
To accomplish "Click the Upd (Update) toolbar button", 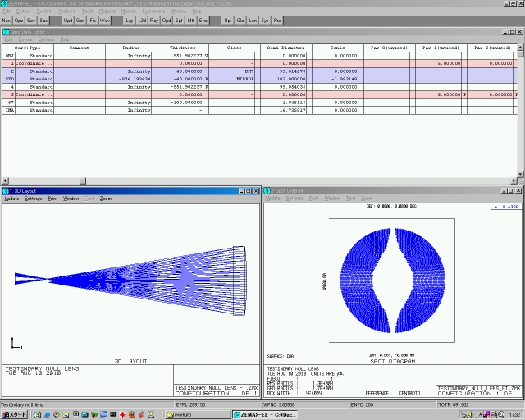I will point(68,21).
